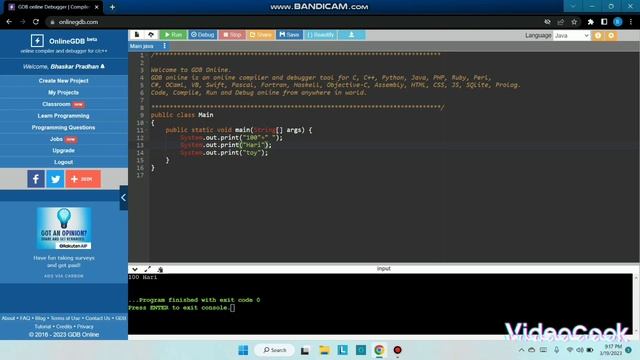Open the FAQ footer link

tap(25, 318)
